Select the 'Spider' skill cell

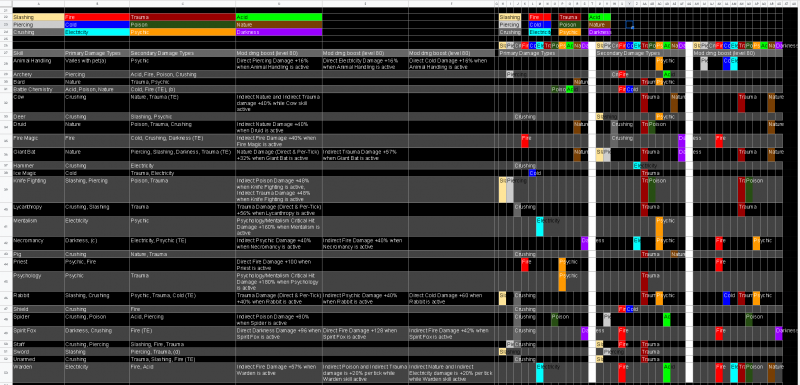tap(38, 320)
